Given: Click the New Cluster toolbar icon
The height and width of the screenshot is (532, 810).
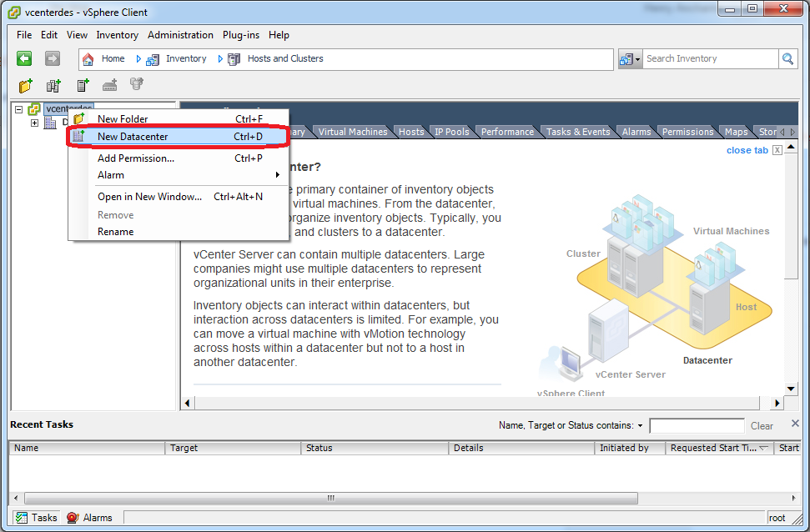Looking at the screenshot, I should click(x=81, y=84).
